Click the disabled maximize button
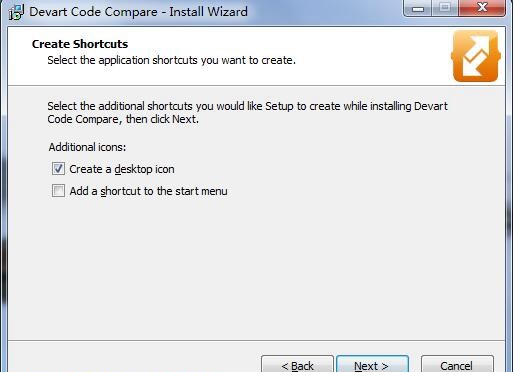Image resolution: width=513 pixels, height=372 pixels. point(445,8)
